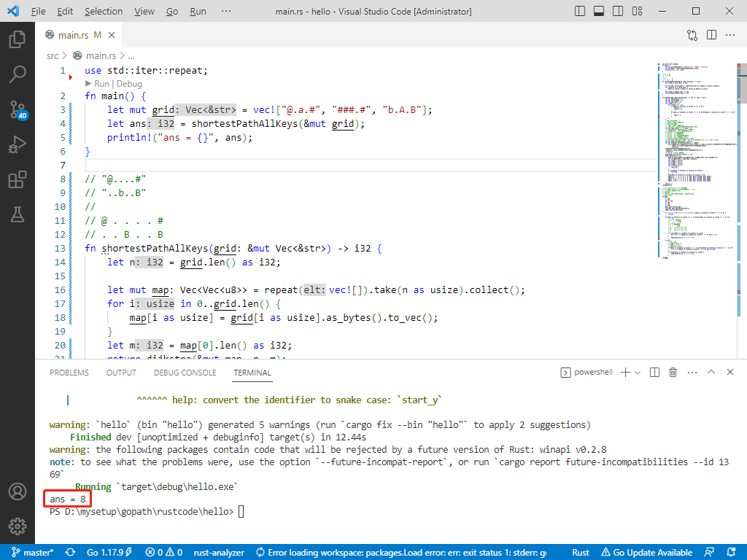Open Source Control with 40 changes
Viewport: 747px width, 560px height.
pyautogui.click(x=18, y=109)
